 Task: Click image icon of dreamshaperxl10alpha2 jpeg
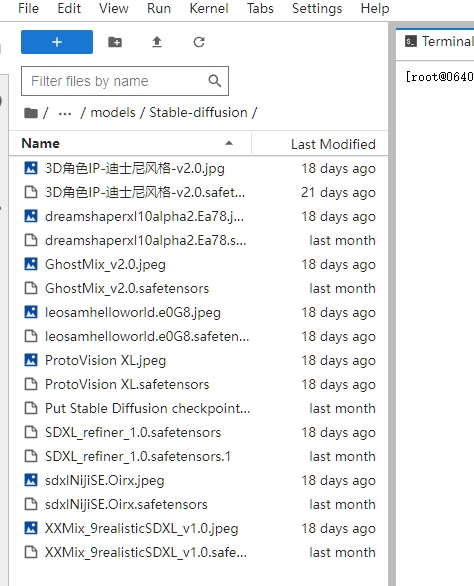point(31,216)
